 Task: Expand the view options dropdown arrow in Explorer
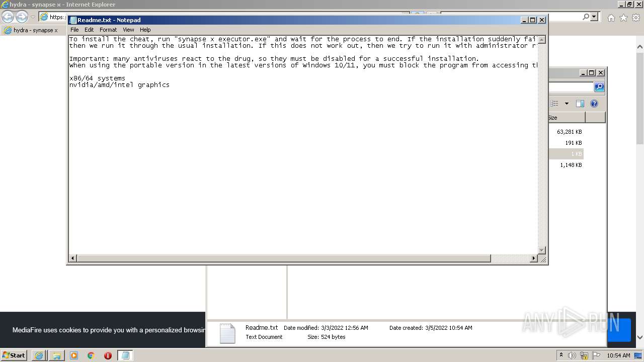(567, 104)
